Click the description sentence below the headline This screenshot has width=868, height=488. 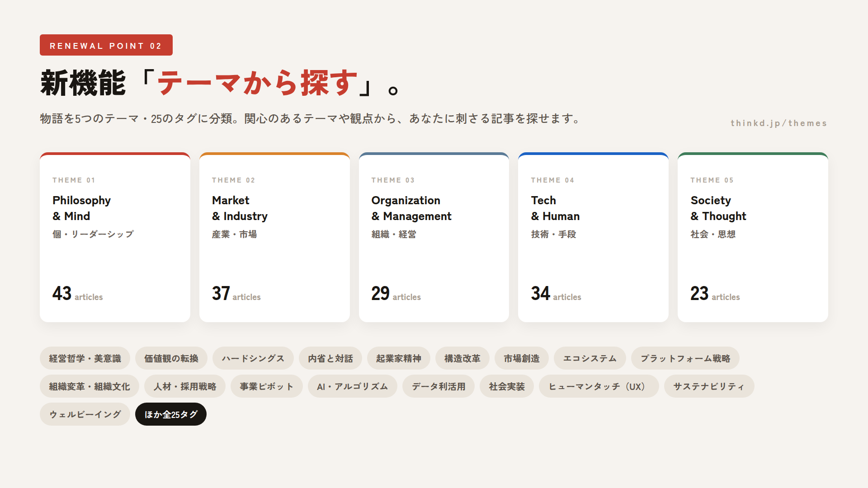click(x=310, y=119)
